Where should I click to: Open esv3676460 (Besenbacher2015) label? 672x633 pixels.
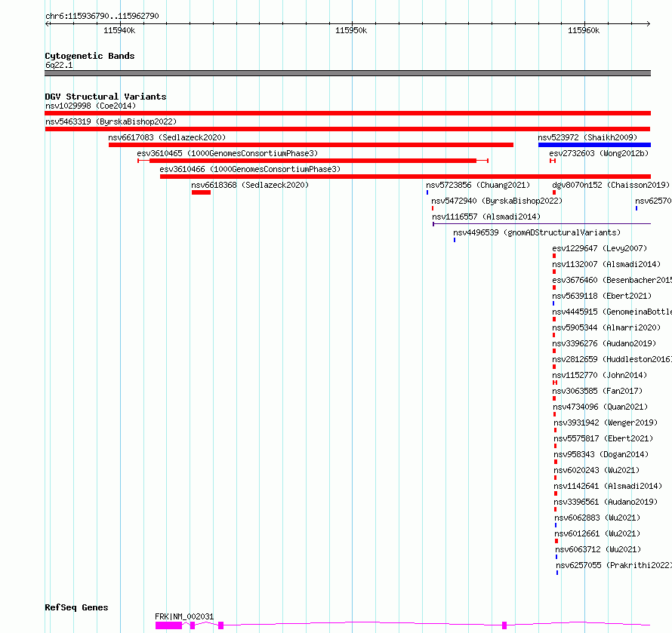coord(612,280)
